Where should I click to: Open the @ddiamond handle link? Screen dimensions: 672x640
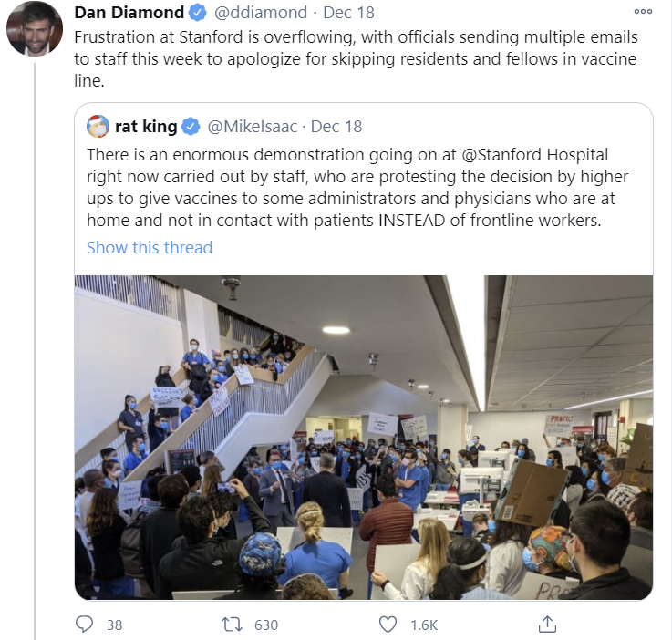coord(261,13)
